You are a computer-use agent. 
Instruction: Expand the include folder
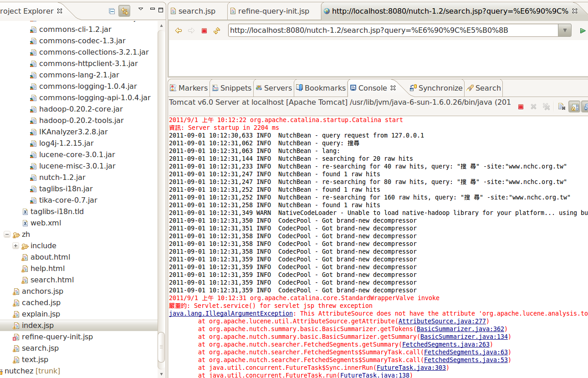point(15,245)
